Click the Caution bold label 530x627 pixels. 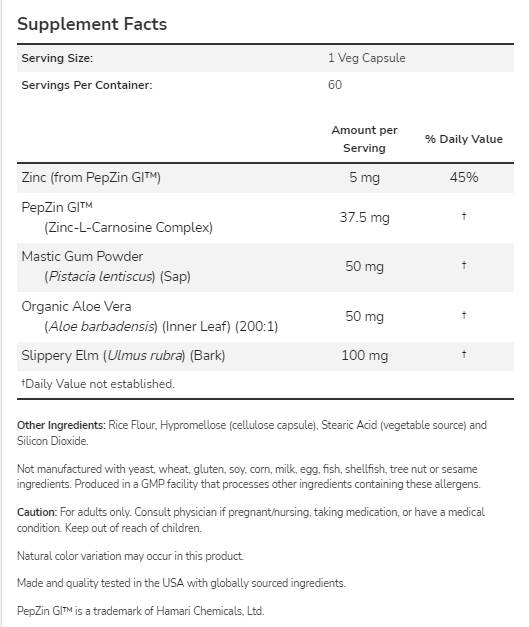37,512
